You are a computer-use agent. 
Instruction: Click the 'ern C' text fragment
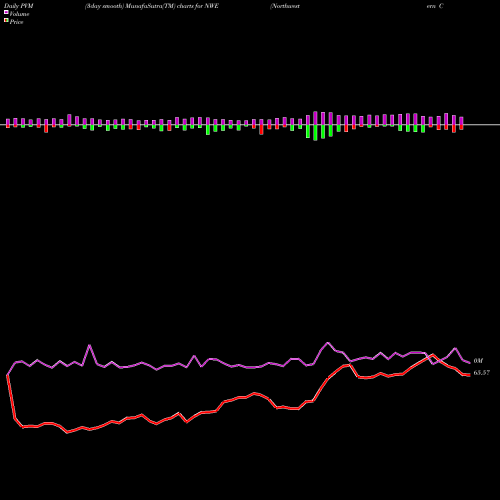coord(435,6)
